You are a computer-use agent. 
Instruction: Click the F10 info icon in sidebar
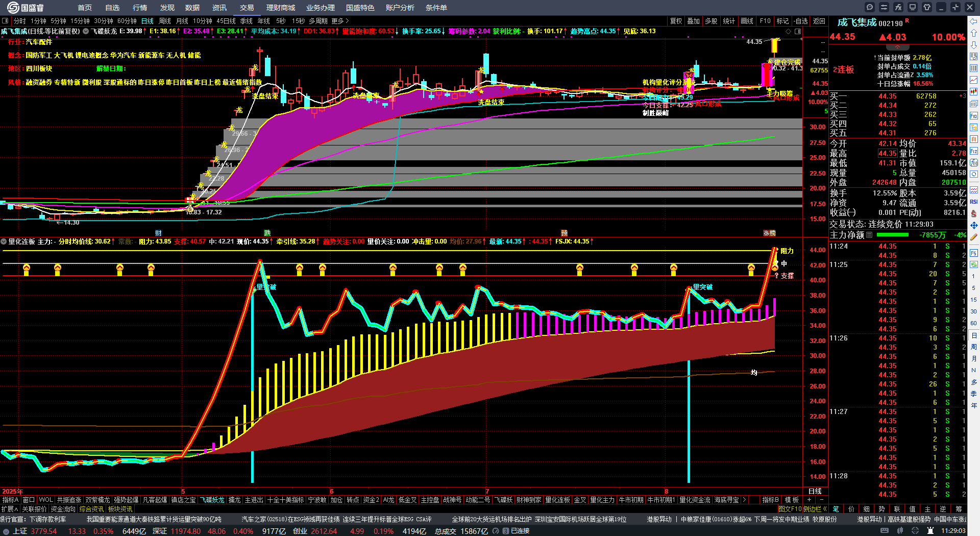coord(974,116)
